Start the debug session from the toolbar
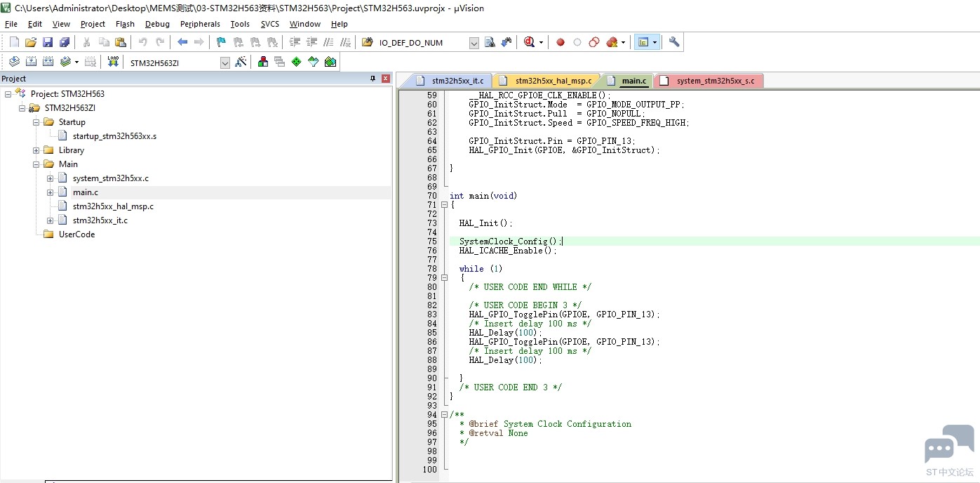This screenshot has height=483, width=980. 530,42
